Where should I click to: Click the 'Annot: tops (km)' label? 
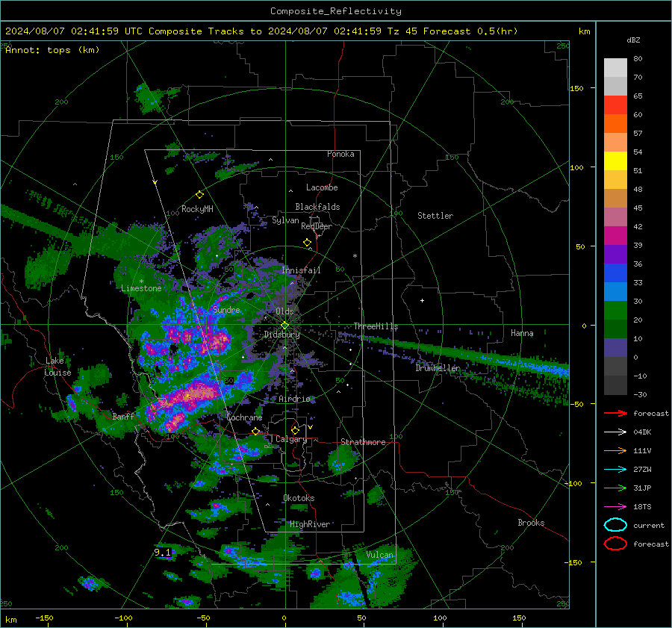[x=52, y=50]
